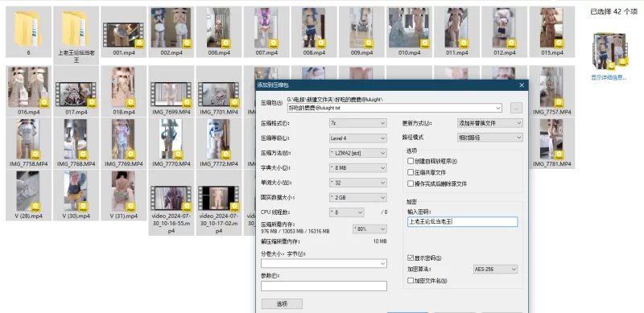The image size is (644, 313).
Task: Select the 011.mp4 video file
Action: coord(457,31)
